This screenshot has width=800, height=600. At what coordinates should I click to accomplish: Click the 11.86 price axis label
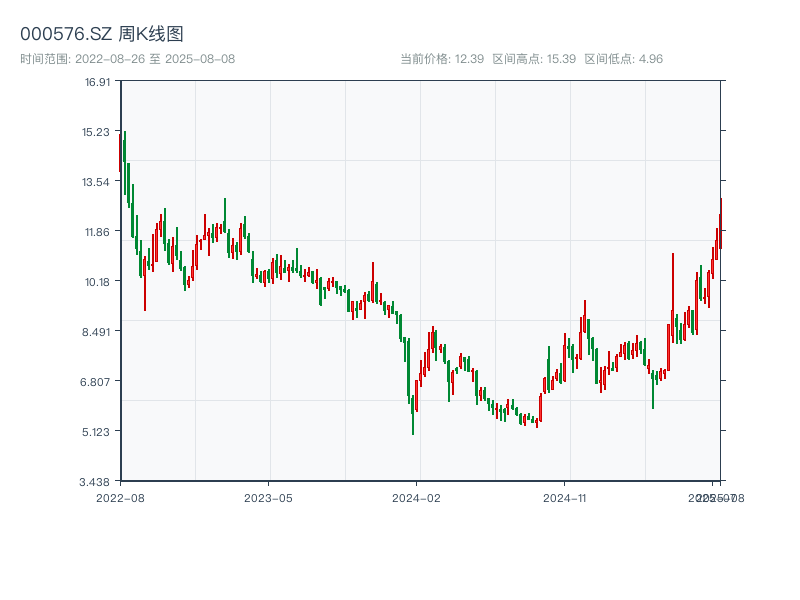tap(97, 232)
